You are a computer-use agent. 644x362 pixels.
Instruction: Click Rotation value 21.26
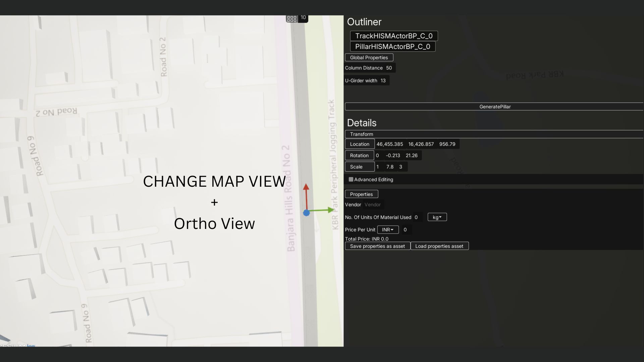[x=412, y=156]
